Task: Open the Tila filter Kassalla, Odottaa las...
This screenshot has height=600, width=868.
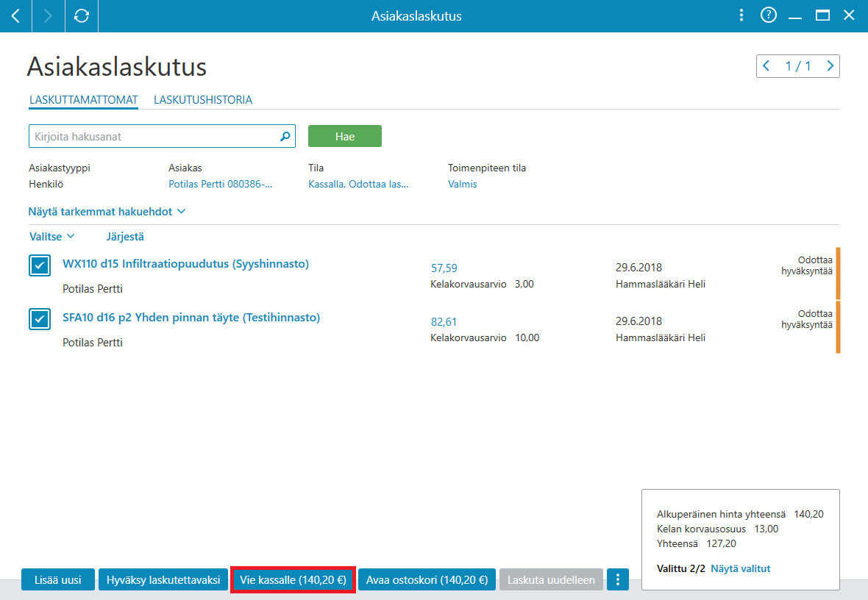Action: pyautogui.click(x=358, y=184)
